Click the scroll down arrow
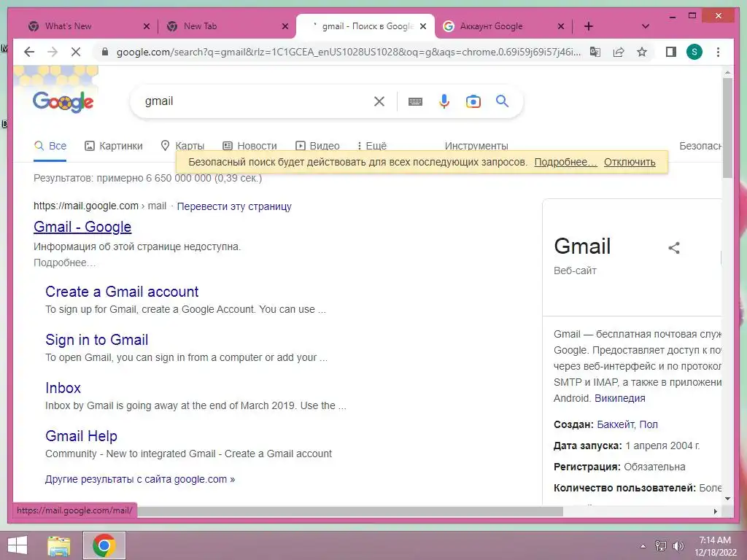The height and width of the screenshot is (560, 747). tap(727, 499)
